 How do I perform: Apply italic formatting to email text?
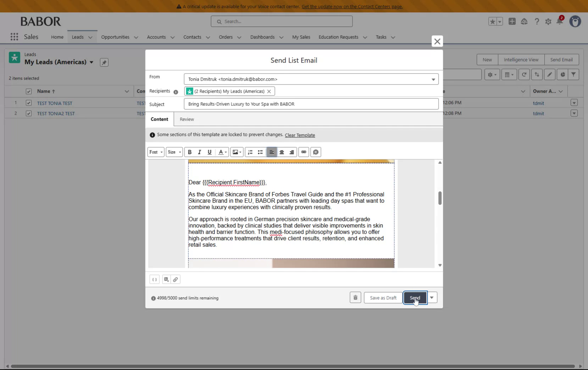click(x=199, y=152)
